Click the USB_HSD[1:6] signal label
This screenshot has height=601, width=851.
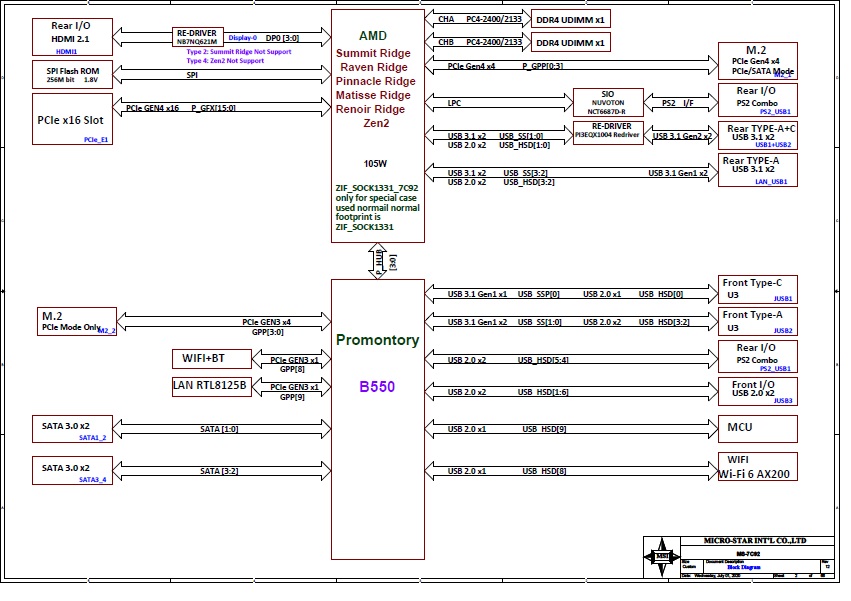pos(543,392)
